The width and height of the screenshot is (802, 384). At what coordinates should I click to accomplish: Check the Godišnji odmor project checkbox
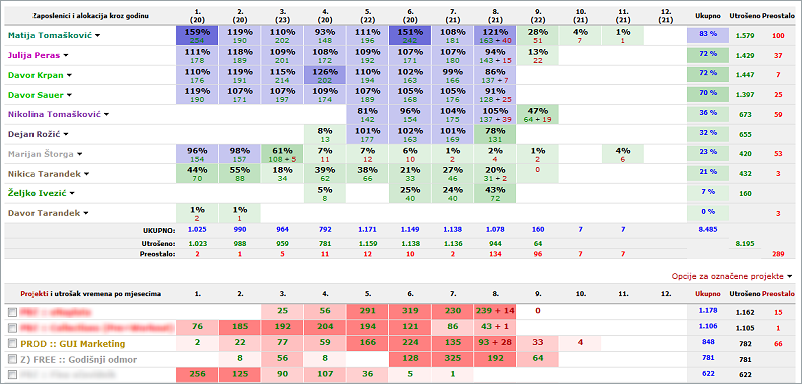pos(13,359)
